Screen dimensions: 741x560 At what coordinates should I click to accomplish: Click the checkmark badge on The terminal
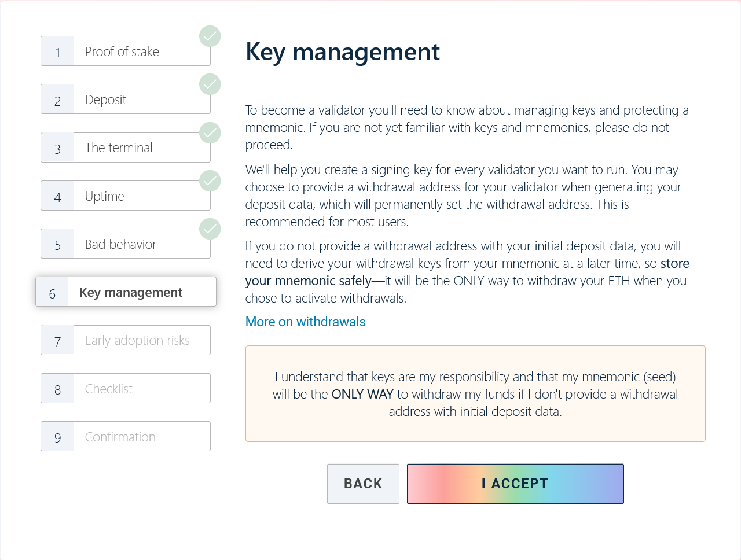210,133
